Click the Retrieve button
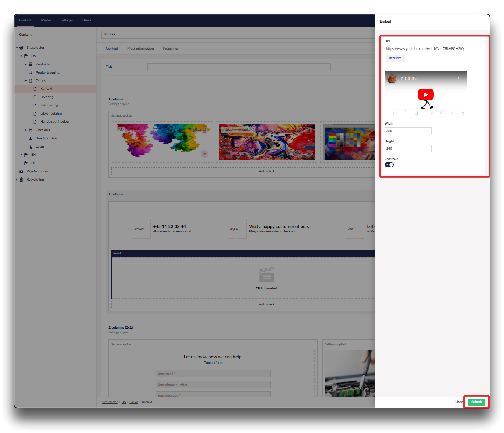 (x=395, y=58)
